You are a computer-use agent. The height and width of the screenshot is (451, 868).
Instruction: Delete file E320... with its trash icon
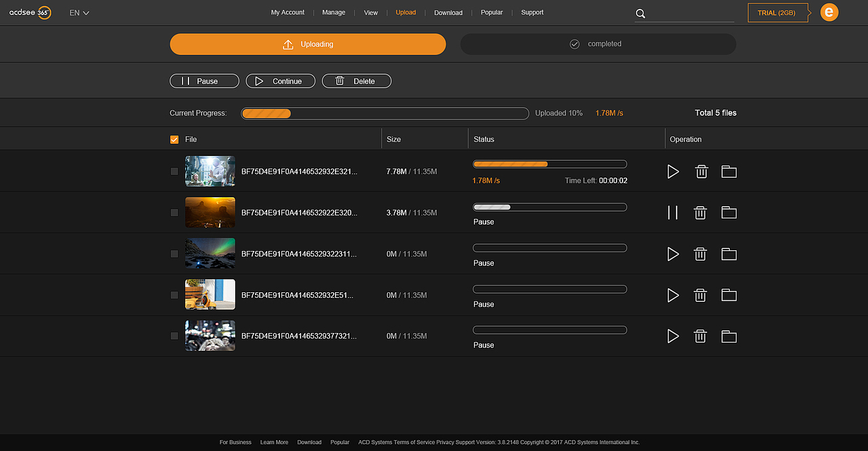pos(701,213)
